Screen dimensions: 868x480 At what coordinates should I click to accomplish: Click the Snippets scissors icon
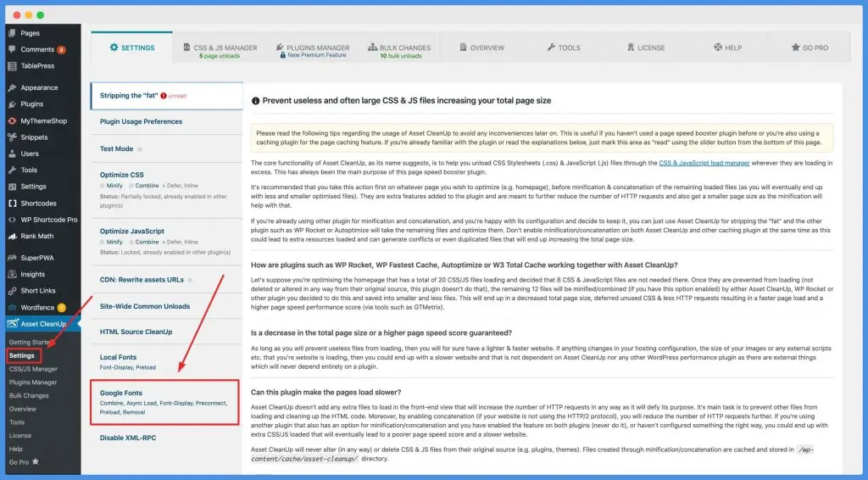12,137
